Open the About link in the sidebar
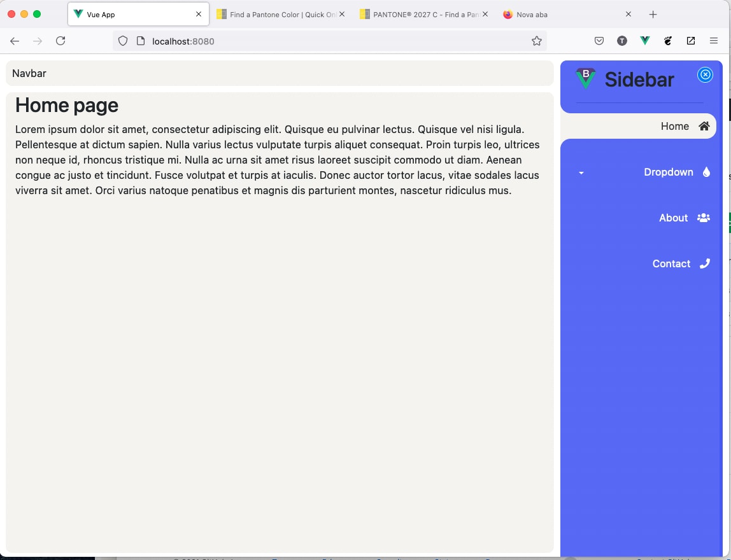The image size is (731, 560). tap(673, 218)
